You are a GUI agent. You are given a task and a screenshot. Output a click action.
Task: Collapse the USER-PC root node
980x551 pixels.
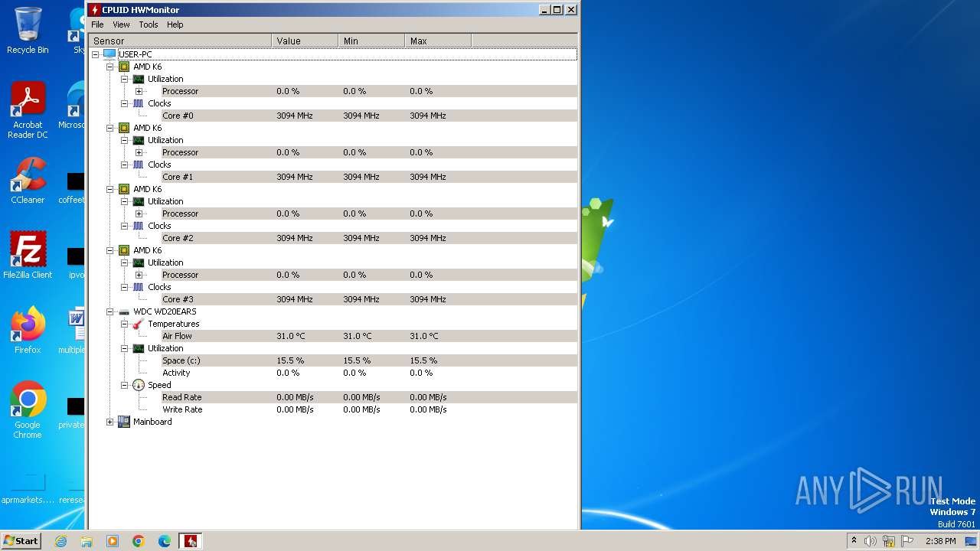[x=95, y=54]
